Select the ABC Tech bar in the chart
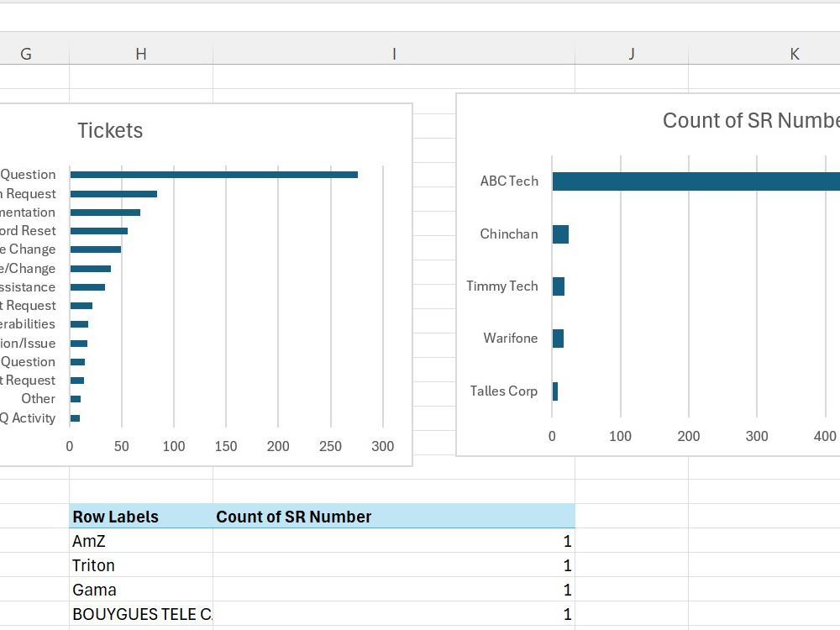The height and width of the screenshot is (630, 840). [697, 181]
